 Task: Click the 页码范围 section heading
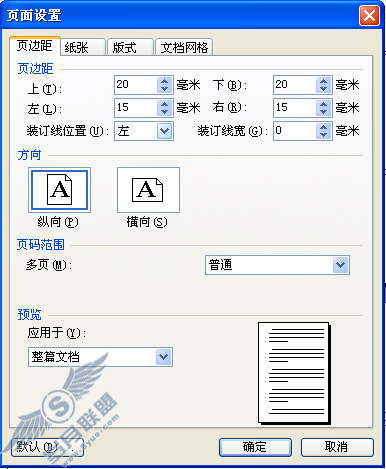[41, 245]
